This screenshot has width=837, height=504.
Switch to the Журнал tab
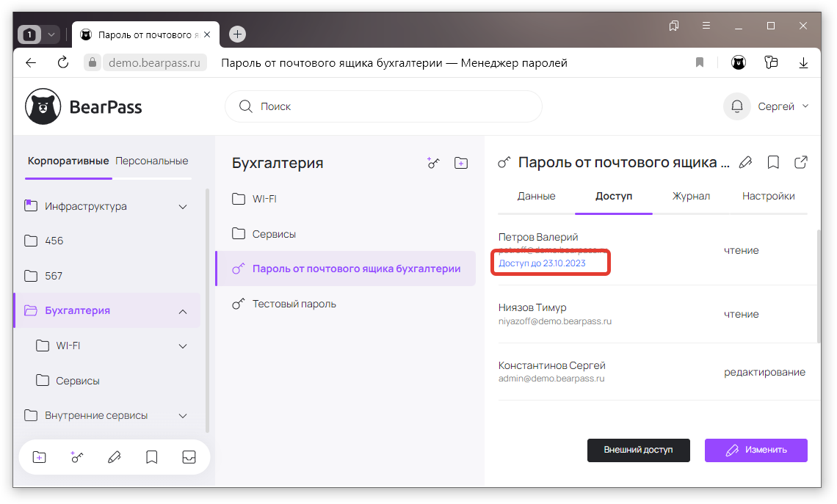(691, 197)
